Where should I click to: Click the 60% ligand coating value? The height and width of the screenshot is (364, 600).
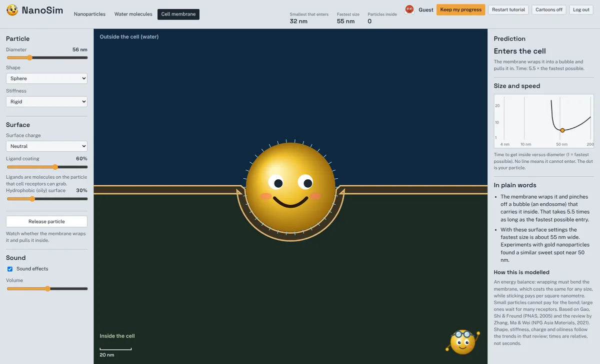[x=81, y=159]
